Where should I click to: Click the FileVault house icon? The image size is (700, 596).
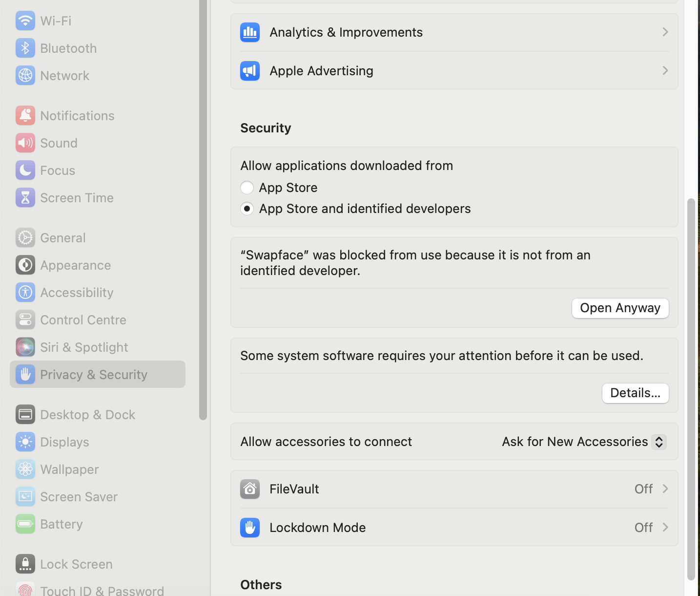click(250, 489)
